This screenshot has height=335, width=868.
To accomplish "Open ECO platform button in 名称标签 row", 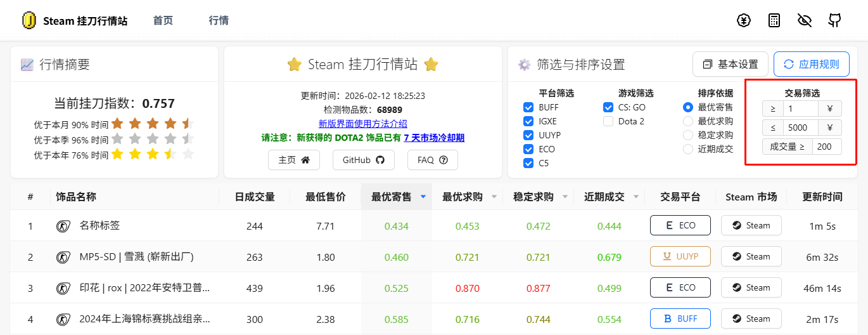I will [680, 225].
